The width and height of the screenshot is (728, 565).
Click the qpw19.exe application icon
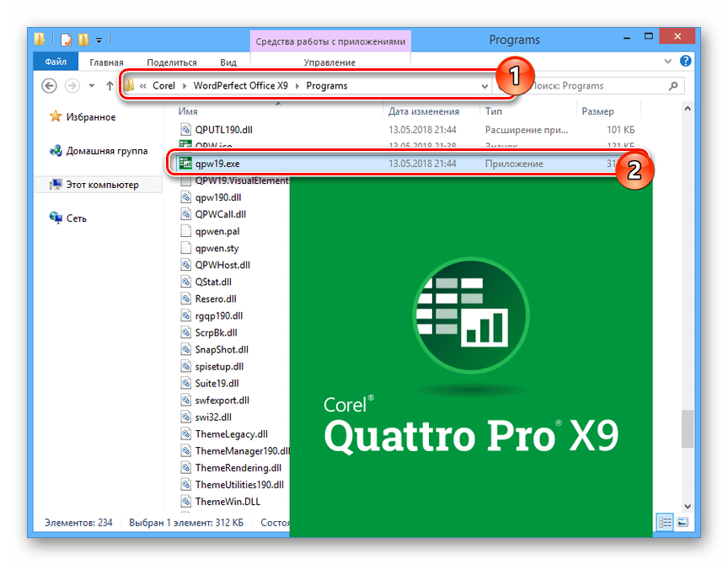pos(185,163)
